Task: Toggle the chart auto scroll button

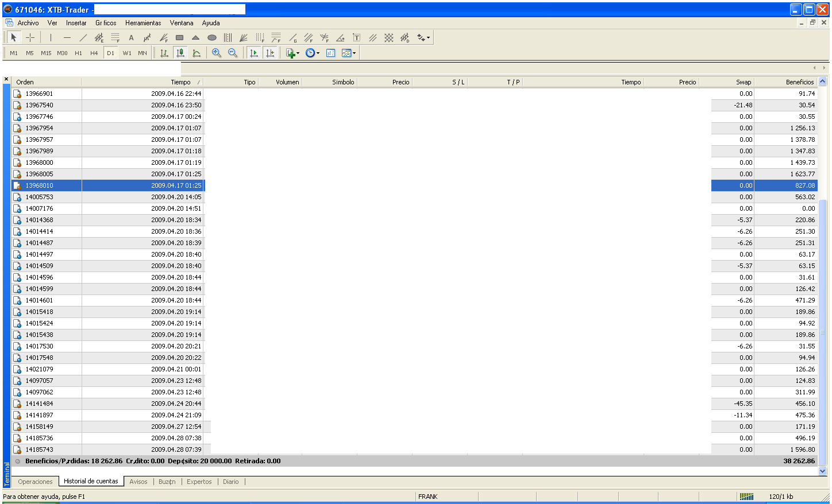Action: pos(253,53)
